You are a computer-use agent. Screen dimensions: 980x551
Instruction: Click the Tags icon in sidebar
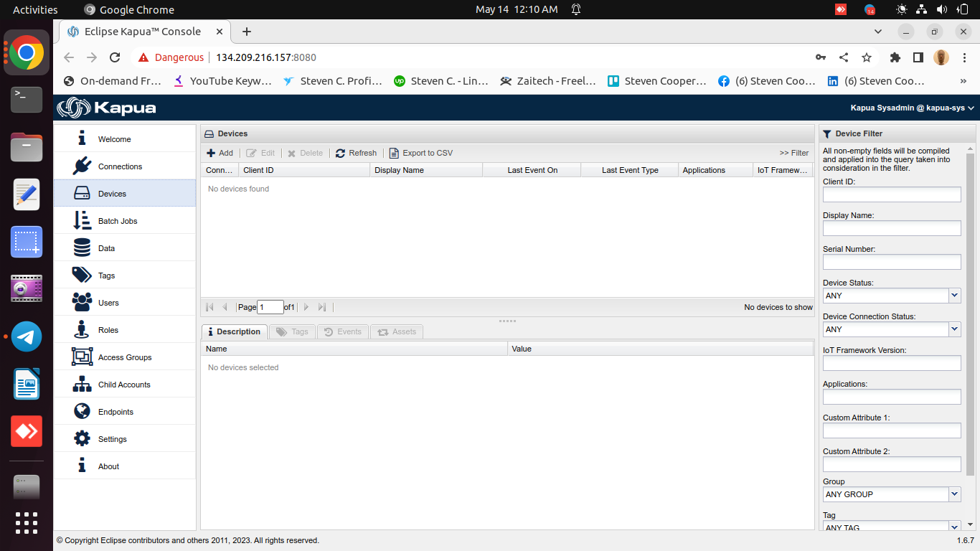pyautogui.click(x=83, y=275)
